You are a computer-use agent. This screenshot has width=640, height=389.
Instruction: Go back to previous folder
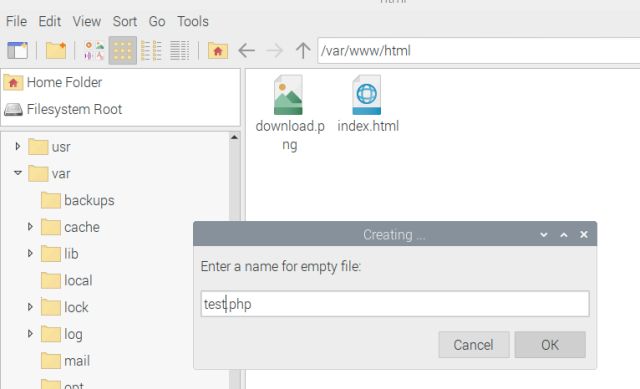247,51
